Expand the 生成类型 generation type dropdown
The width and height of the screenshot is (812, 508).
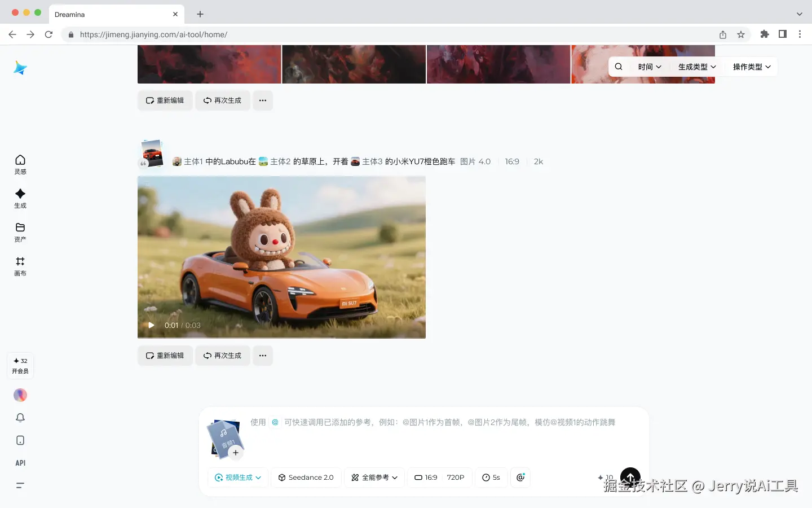point(697,67)
